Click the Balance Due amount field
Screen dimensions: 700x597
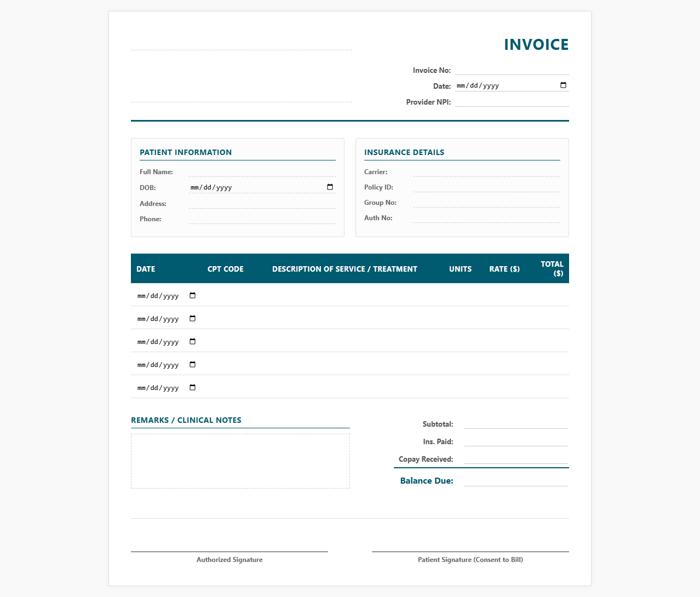pyautogui.click(x=516, y=480)
